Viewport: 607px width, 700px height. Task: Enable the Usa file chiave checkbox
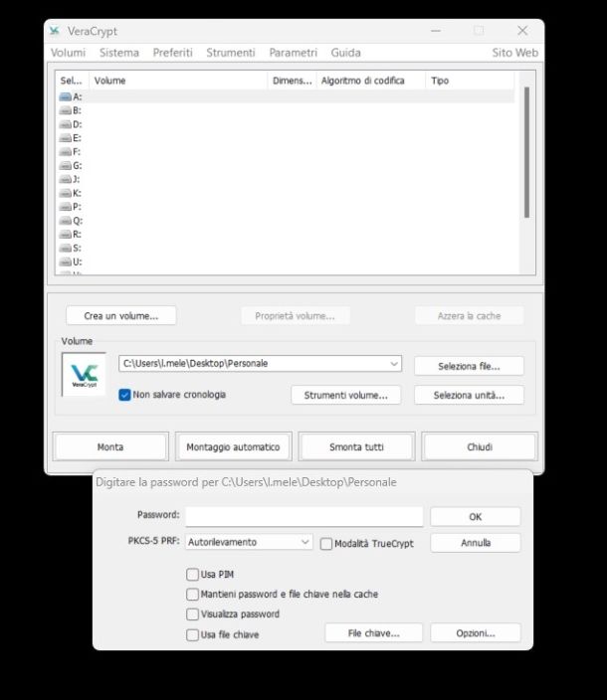(192, 634)
